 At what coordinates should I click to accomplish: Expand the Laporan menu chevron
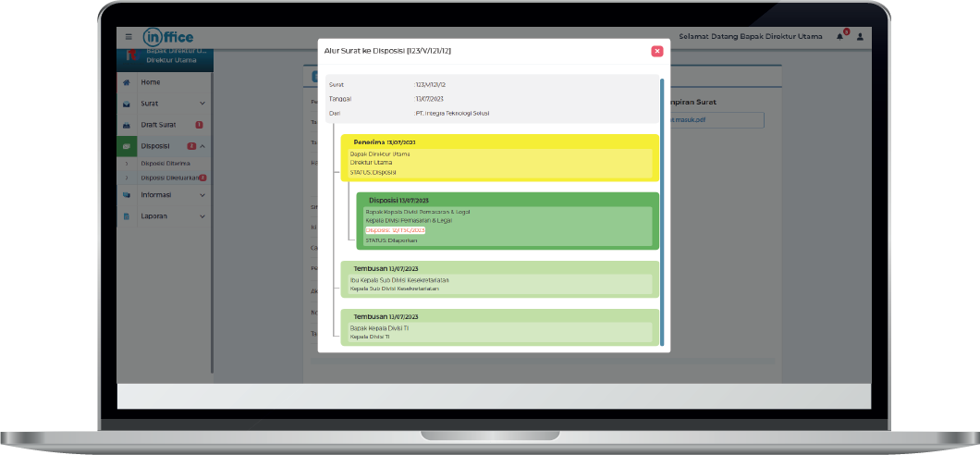(x=202, y=216)
